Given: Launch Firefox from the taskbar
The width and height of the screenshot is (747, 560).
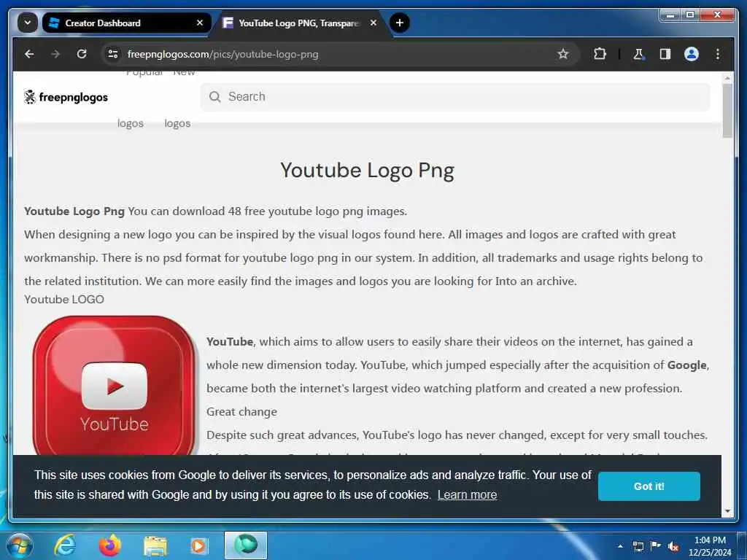Looking at the screenshot, I should [109, 545].
